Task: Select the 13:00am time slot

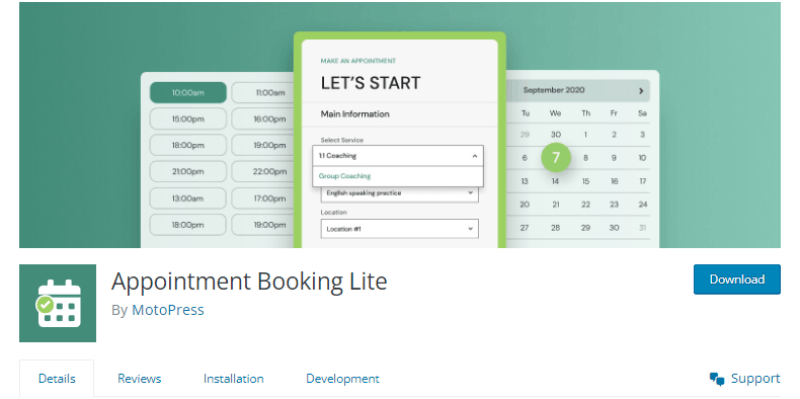Action: pyautogui.click(x=188, y=198)
